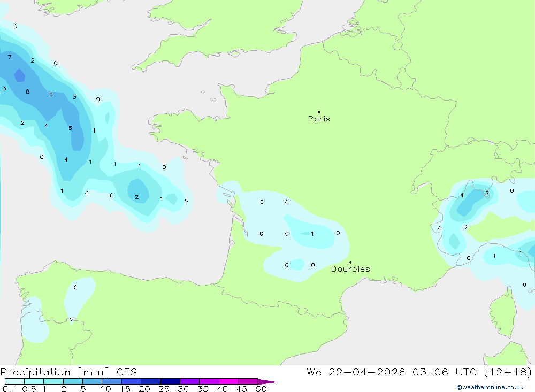Select the 1–2 mm legend swatch

[x=53, y=381]
